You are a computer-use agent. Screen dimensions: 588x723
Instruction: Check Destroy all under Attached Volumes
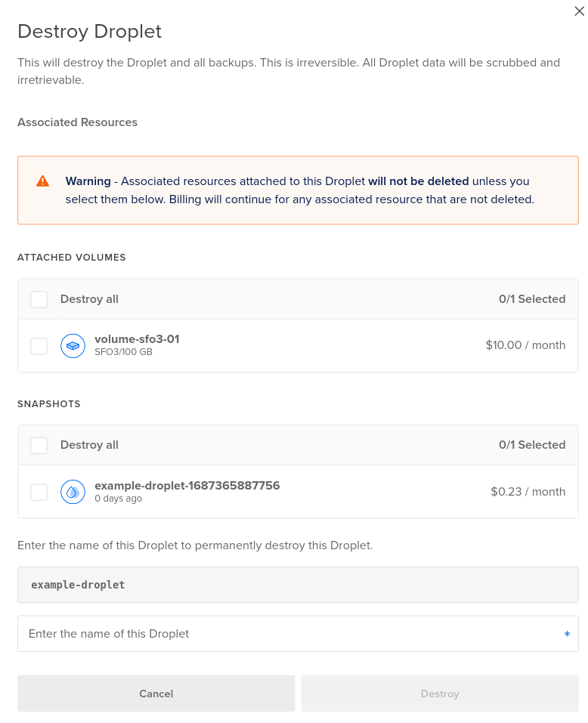(39, 299)
